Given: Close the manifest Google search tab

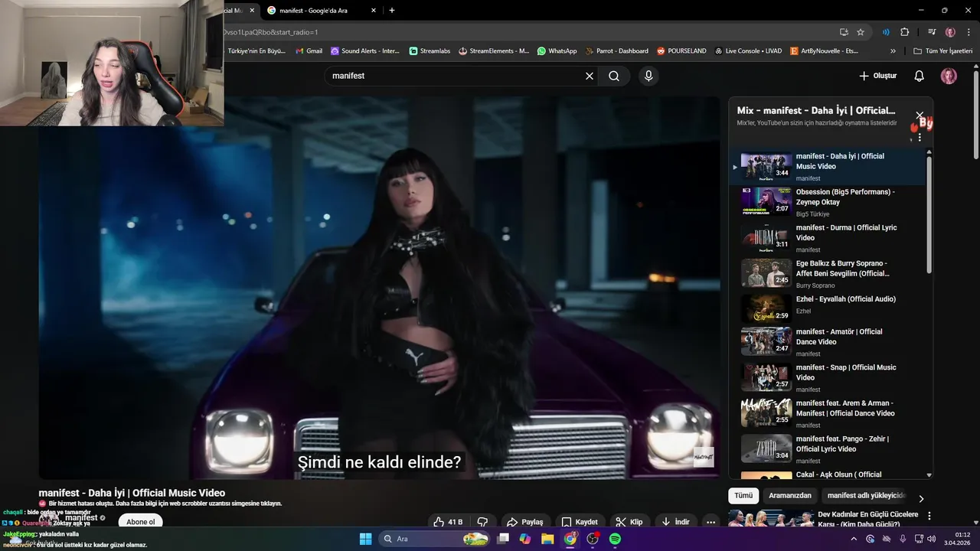Looking at the screenshot, I should tap(374, 11).
